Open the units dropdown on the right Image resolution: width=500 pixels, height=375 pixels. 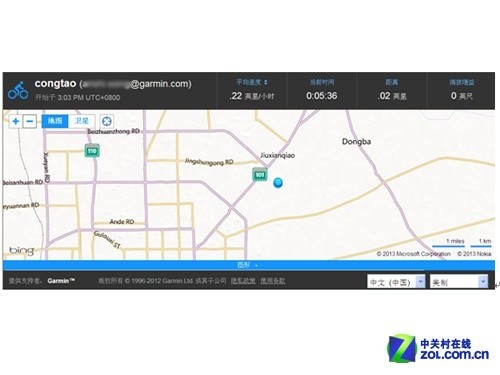pyautogui.click(x=459, y=282)
